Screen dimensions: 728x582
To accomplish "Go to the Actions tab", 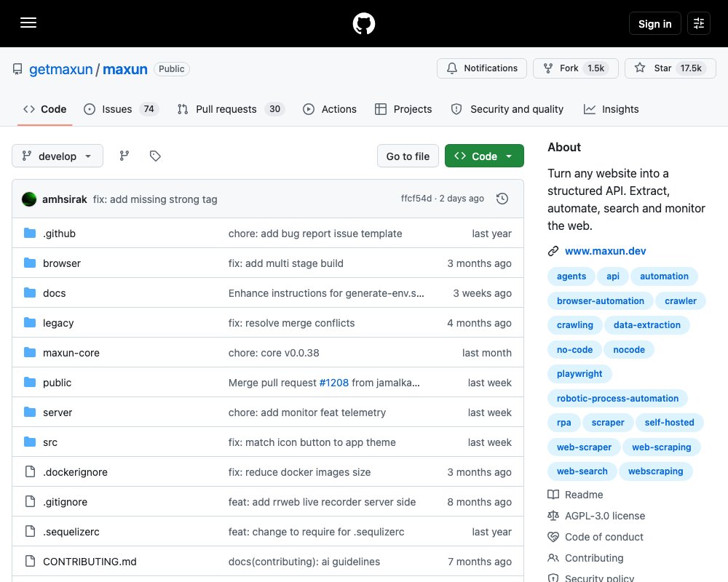I will (x=330, y=109).
